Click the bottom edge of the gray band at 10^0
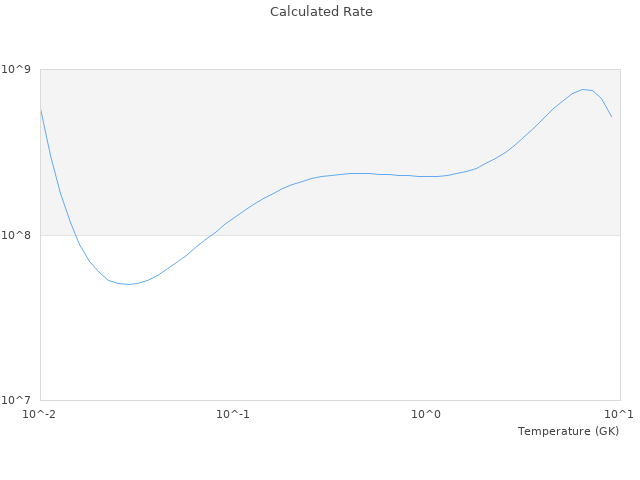Viewport: 640px width, 480px height. pos(426,235)
